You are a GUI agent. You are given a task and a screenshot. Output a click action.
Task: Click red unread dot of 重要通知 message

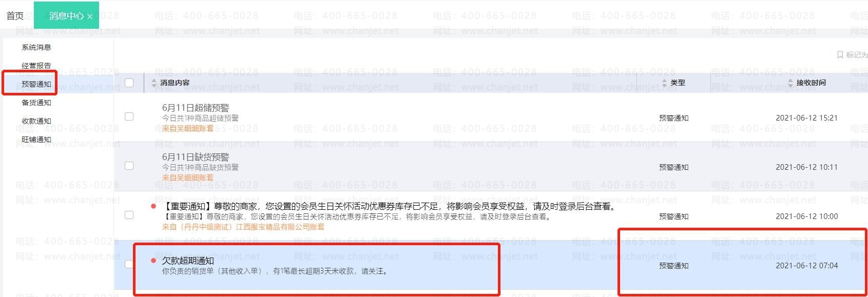153,206
